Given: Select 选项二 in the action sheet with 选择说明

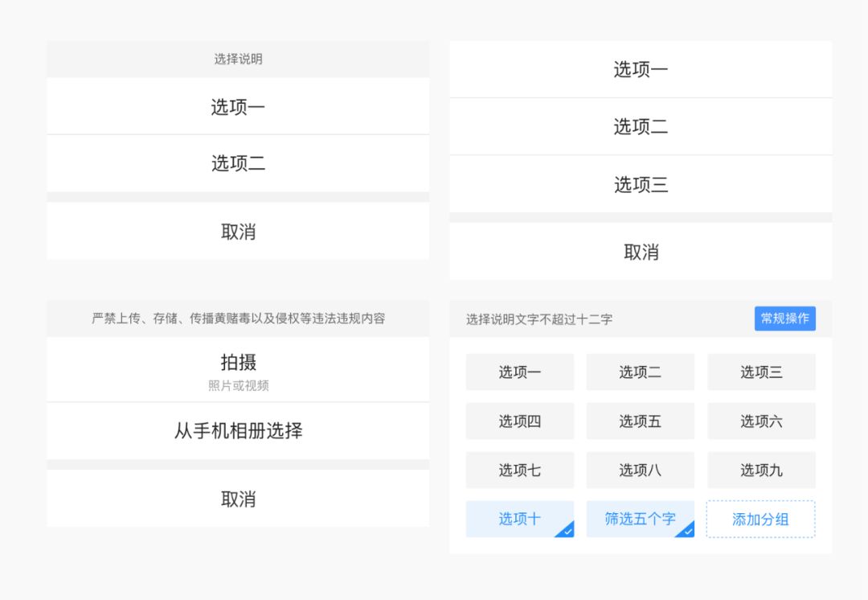Looking at the screenshot, I should pyautogui.click(x=238, y=163).
